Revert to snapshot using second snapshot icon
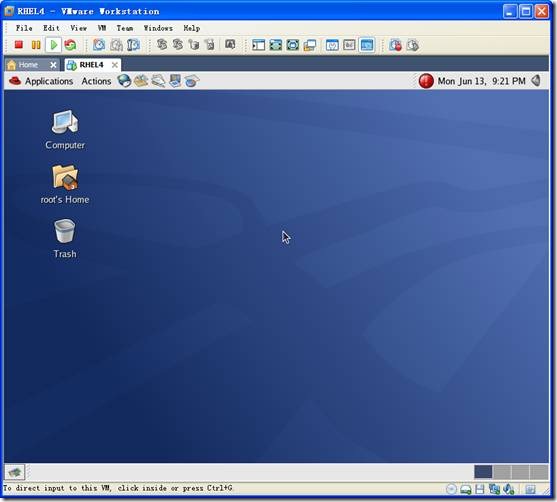Viewport: 557px width, 502px height. [x=116, y=45]
